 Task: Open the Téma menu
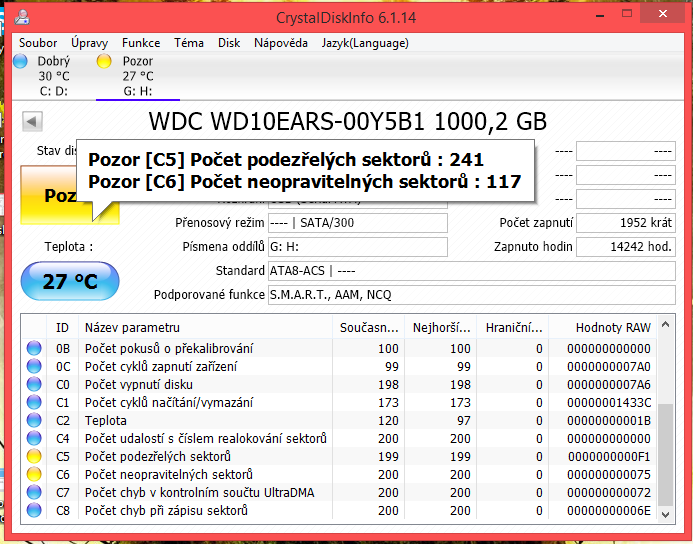[189, 43]
